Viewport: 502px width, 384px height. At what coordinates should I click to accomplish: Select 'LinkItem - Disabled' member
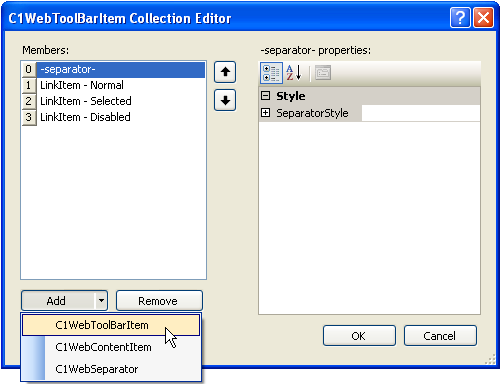121,117
